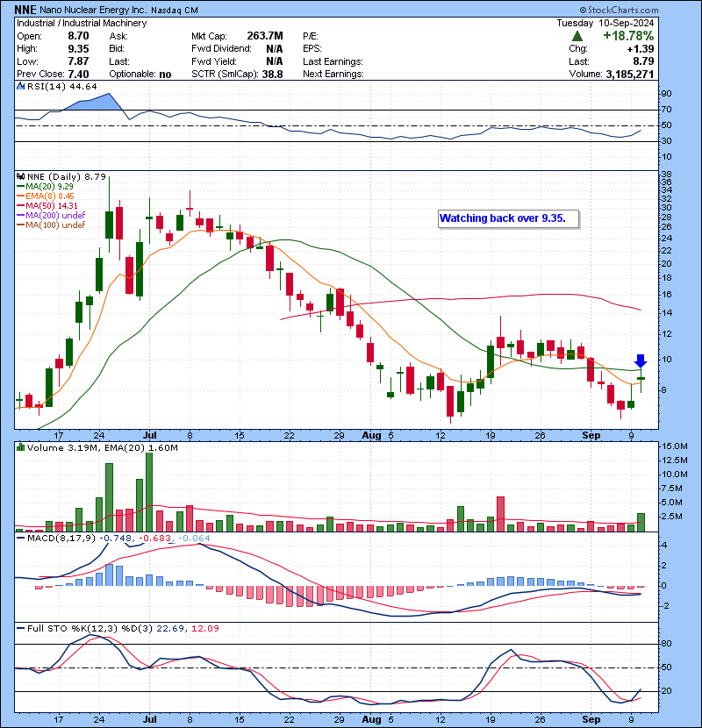Viewport: 702px width, 728px height.
Task: Click the tallest green volume bar
Action: (x=149, y=492)
